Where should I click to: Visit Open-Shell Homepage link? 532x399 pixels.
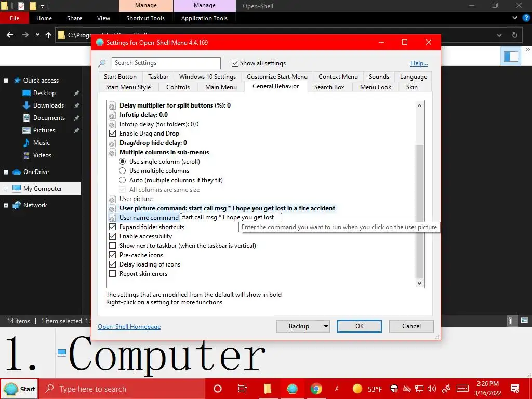pos(129,327)
